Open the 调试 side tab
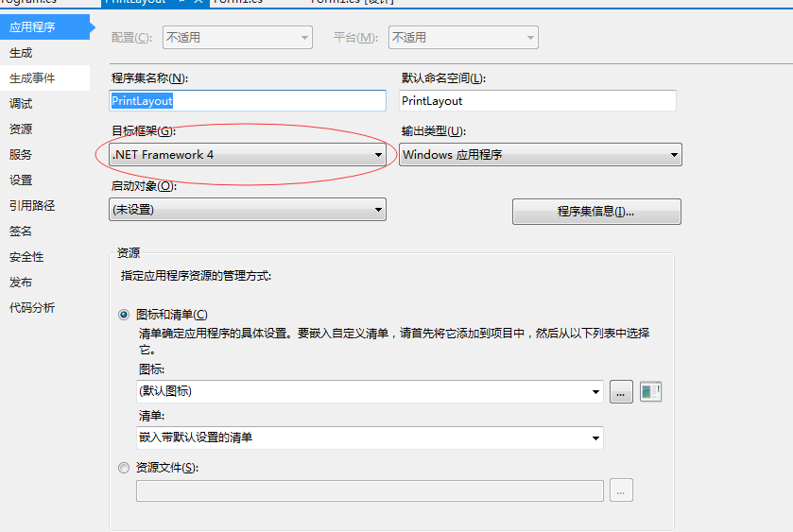 pyautogui.click(x=44, y=104)
